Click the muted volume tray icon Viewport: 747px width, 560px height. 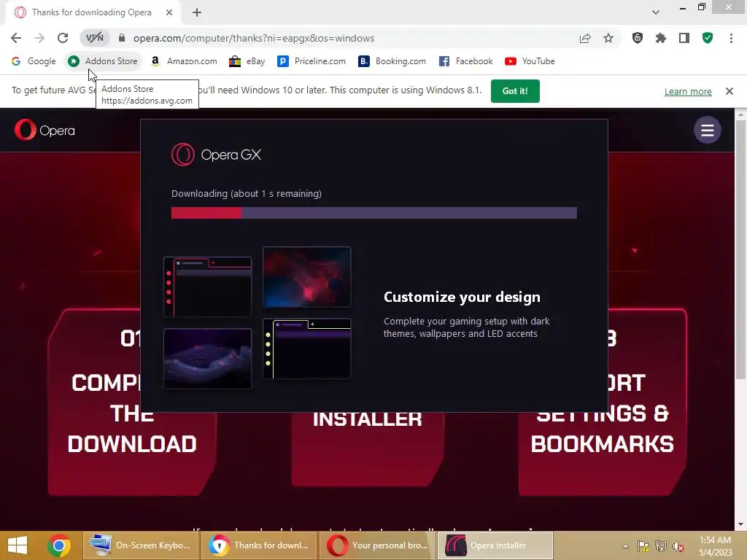(678, 545)
